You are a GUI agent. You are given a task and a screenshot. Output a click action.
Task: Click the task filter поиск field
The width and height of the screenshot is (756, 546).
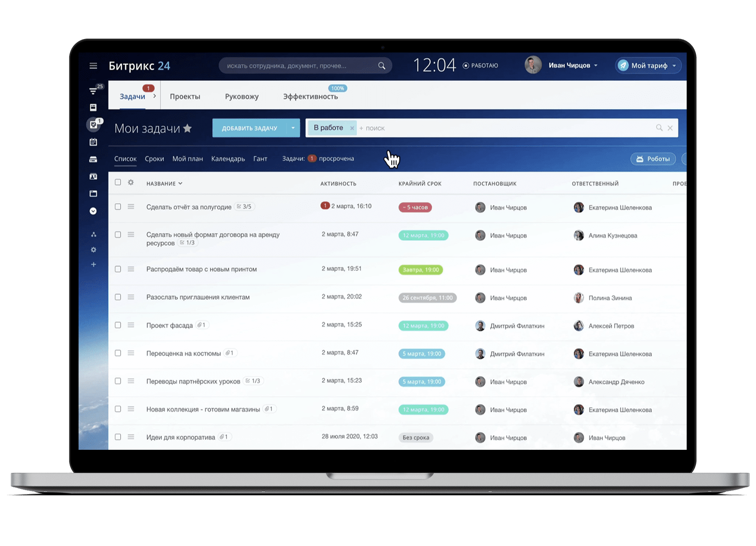tap(504, 128)
